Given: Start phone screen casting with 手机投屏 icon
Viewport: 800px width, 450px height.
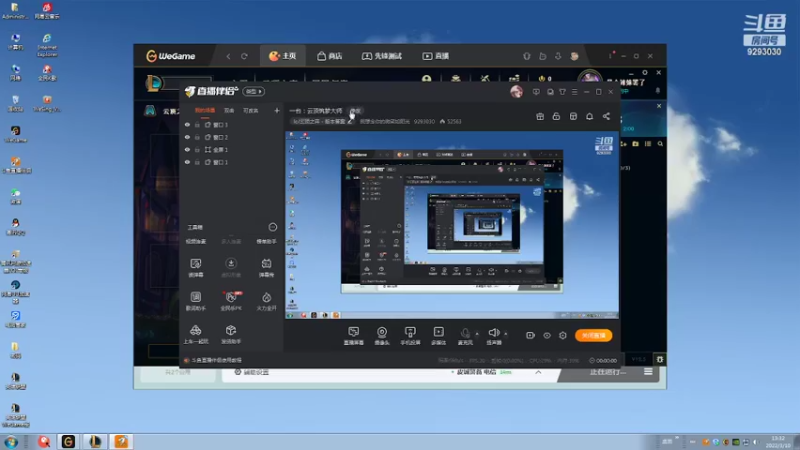Looking at the screenshot, I should click(410, 336).
